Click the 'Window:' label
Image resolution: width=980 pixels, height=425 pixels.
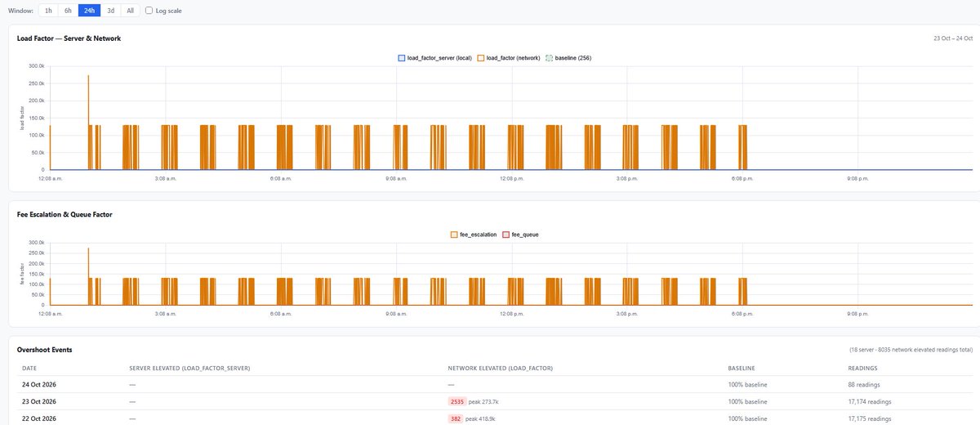(x=20, y=11)
